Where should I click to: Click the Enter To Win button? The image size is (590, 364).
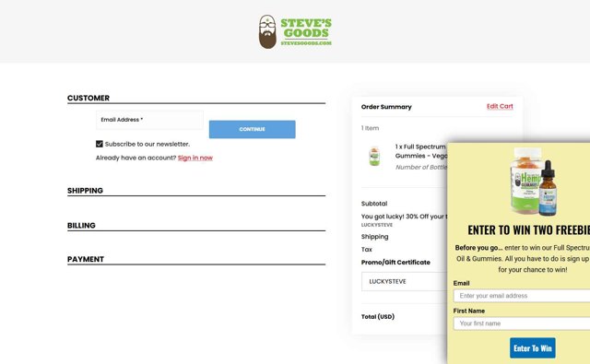(x=533, y=348)
